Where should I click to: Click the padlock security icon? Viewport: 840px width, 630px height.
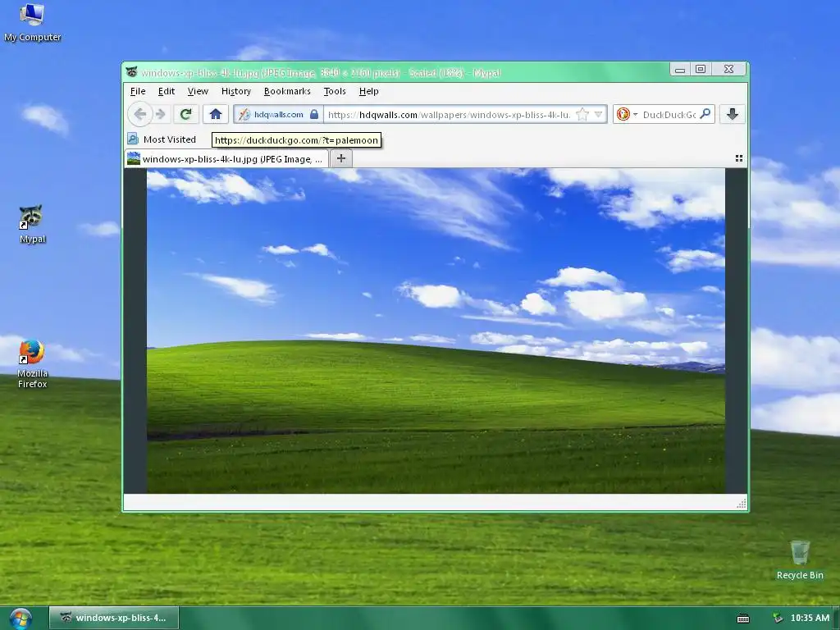pyautogui.click(x=314, y=114)
